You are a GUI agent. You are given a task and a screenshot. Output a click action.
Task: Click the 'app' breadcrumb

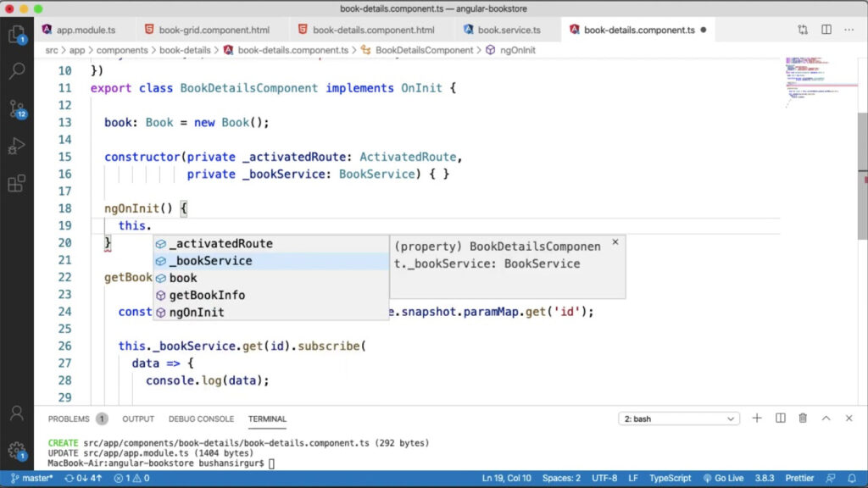pos(77,50)
